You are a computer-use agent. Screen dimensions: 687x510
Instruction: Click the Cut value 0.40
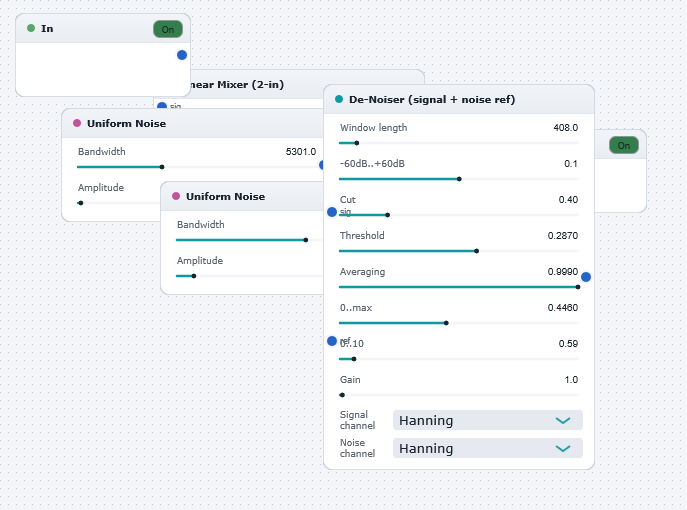point(568,199)
